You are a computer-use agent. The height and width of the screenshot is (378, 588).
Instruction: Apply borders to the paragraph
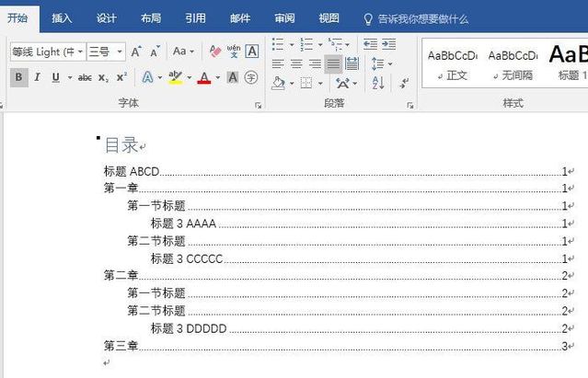point(306,83)
